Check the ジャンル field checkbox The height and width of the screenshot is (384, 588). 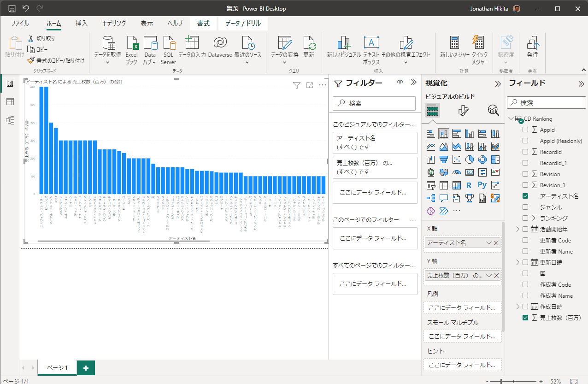[x=525, y=207]
